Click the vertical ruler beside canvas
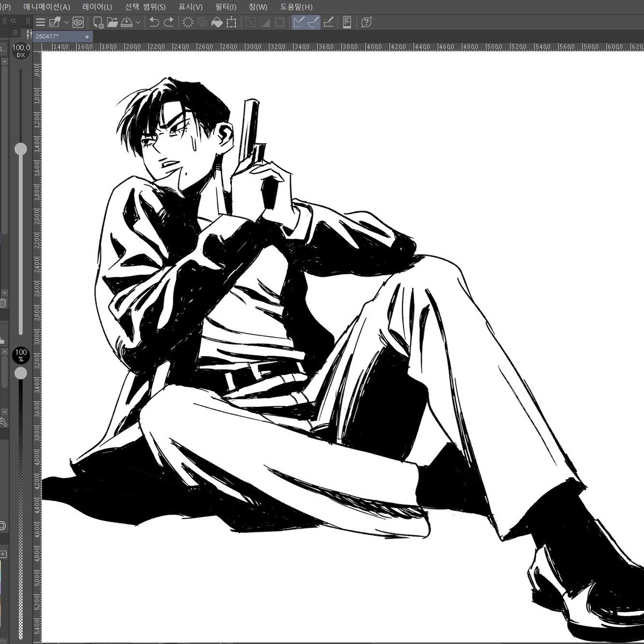The height and width of the screenshot is (644, 644). pyautogui.click(x=38, y=347)
